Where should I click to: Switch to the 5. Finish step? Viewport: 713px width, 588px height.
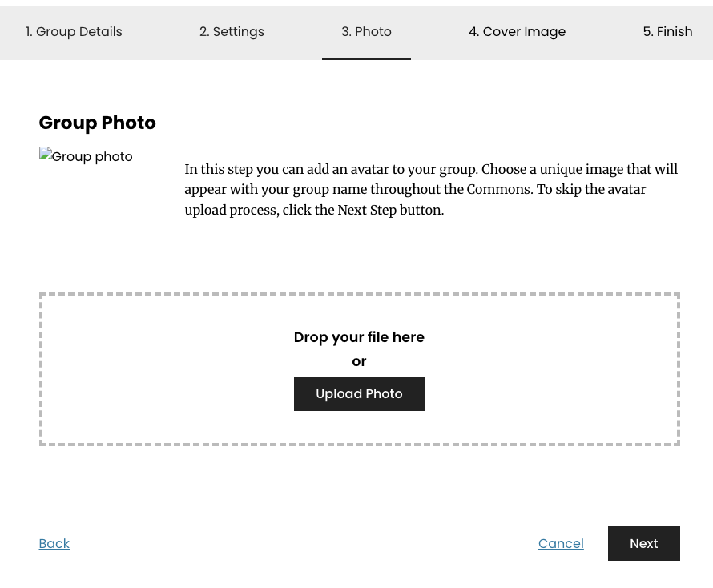667,32
